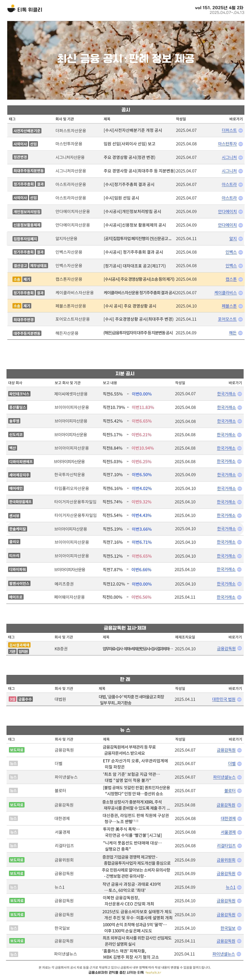This screenshot has height=980, width=250.
Task: Open the 한국거래소 link in the 디와이파워 row
Action: 226,570
